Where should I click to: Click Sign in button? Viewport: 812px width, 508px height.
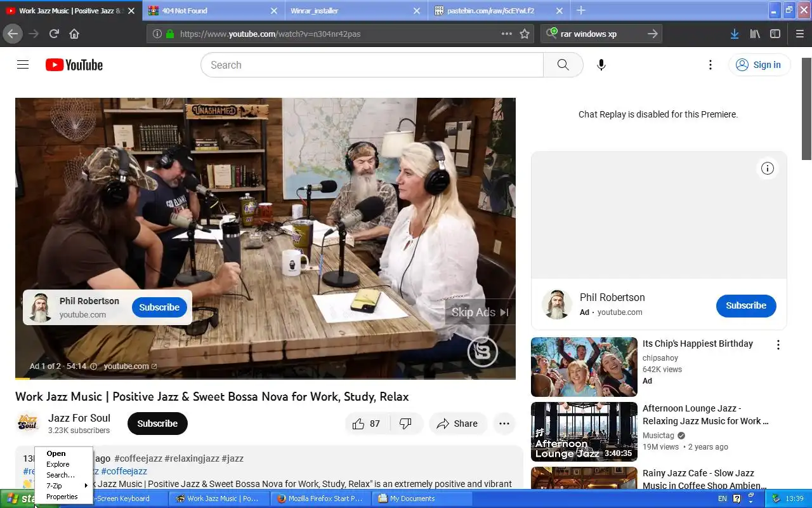[759, 65]
